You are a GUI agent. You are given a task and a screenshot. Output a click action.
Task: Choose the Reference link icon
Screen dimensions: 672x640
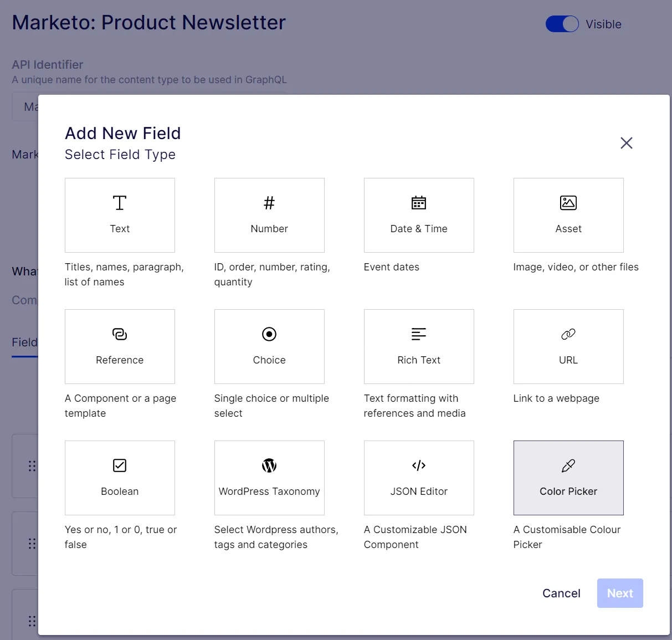120,334
